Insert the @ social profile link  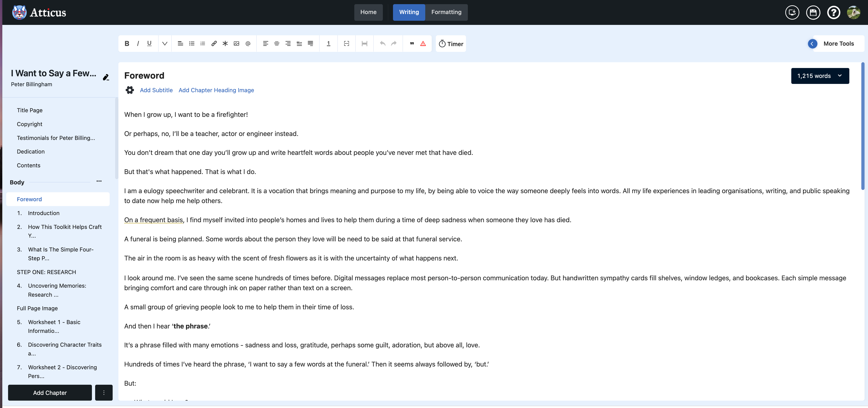click(248, 44)
